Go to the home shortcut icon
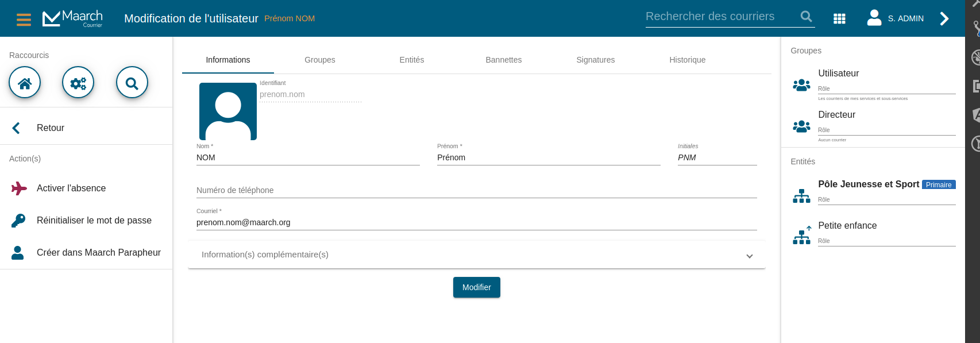This screenshot has height=343, width=980. [25, 83]
